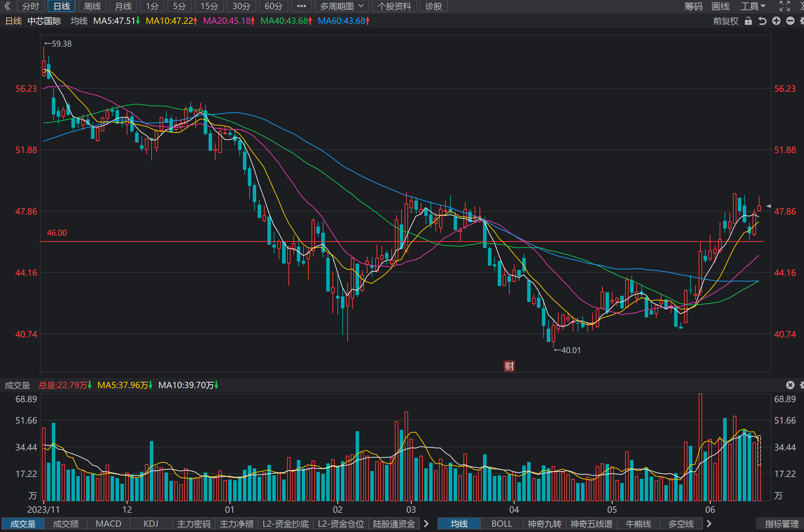Zoom out with the minus icon
This screenshot has width=804, height=532.
pos(790,21)
